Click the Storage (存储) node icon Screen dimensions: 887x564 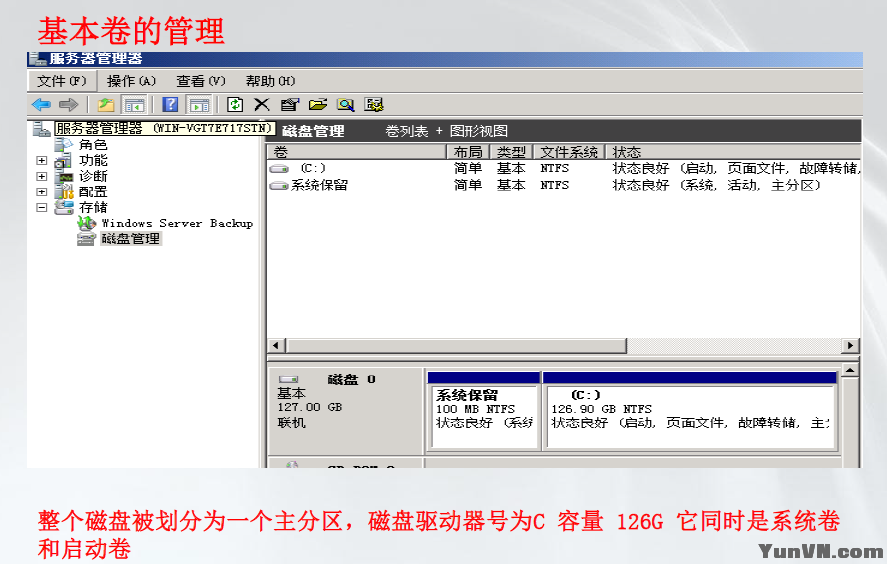[64, 208]
